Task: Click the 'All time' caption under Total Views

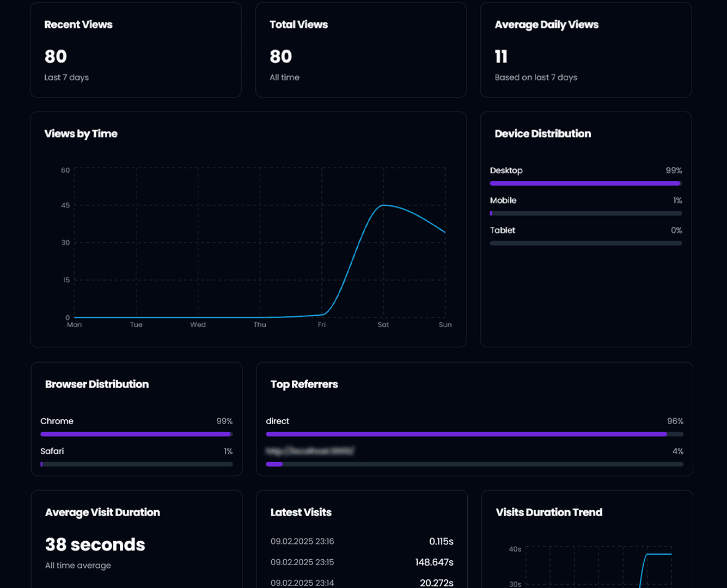Action: click(x=284, y=77)
